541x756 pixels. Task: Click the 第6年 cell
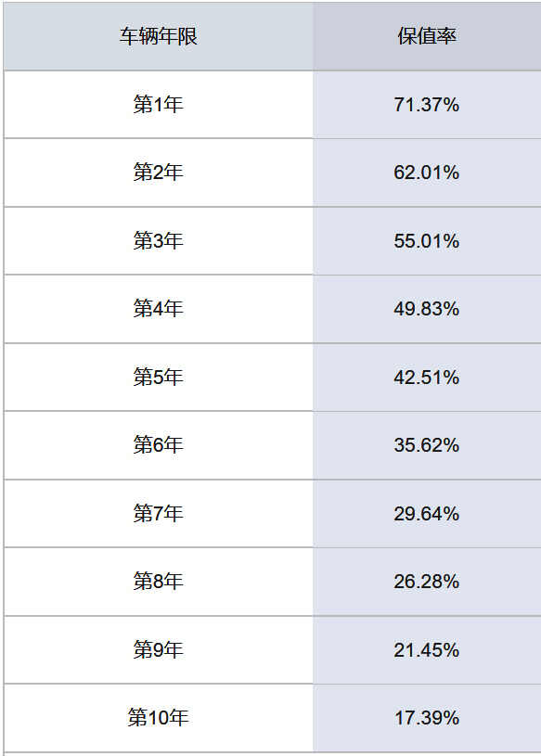(158, 445)
